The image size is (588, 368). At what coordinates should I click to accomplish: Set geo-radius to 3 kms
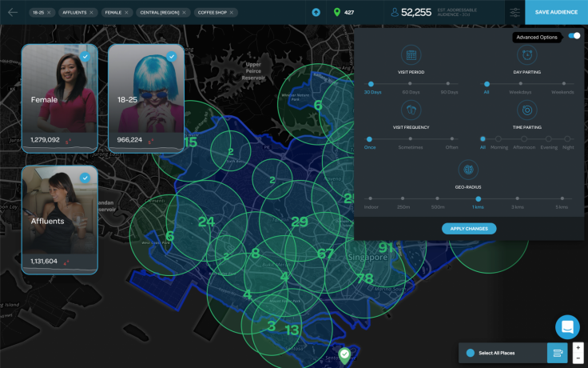pos(518,198)
